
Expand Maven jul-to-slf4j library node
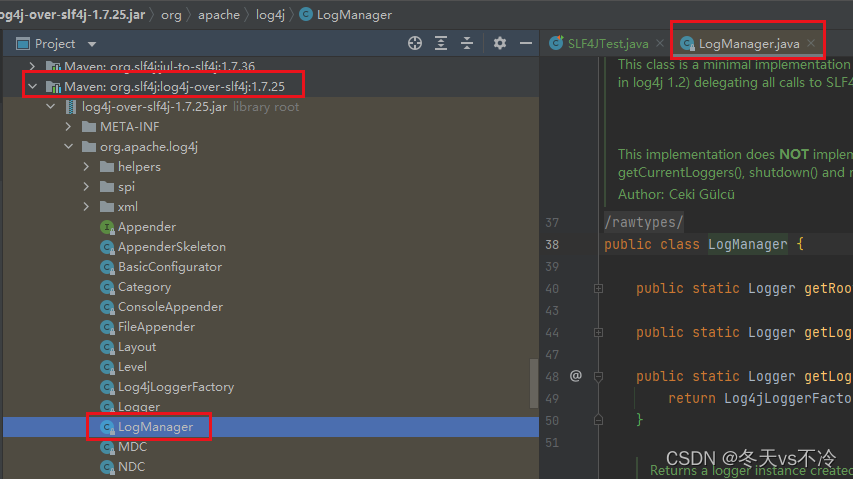(32, 66)
